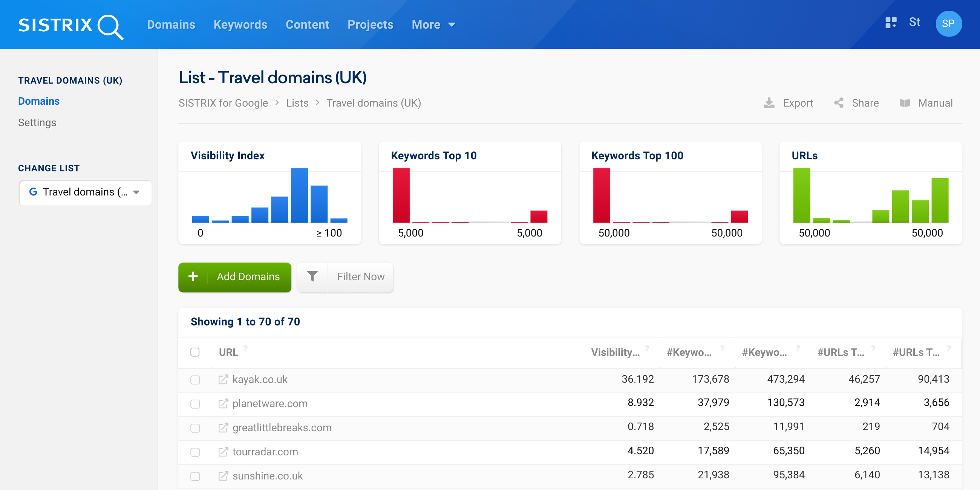Click help icon beside last #URLs T column
This screenshot has height=490, width=980.
click(x=949, y=348)
